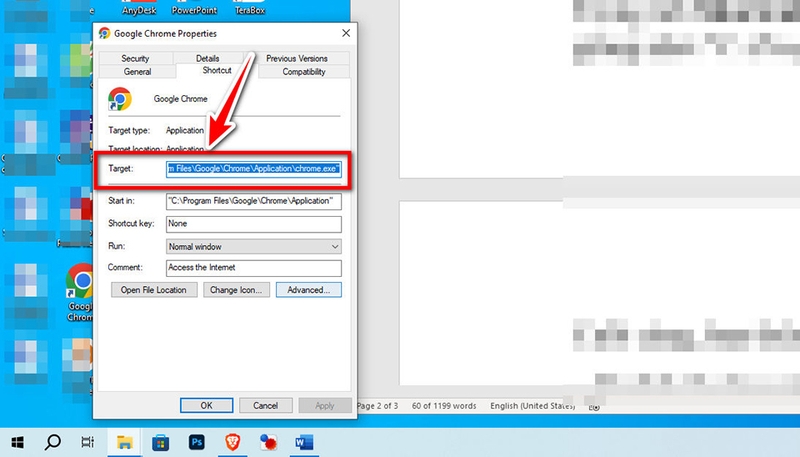Open Microsoft Store from the taskbar
800x457 pixels.
161,442
